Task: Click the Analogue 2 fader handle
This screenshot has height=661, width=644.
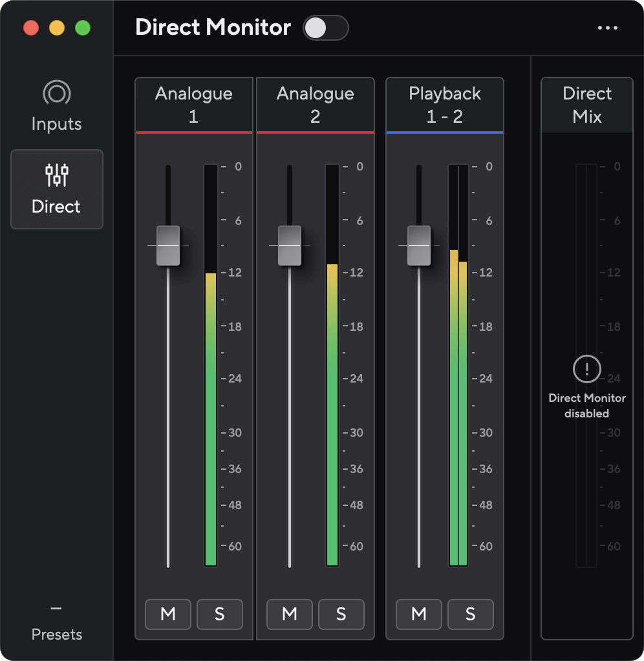Action: 289,246
